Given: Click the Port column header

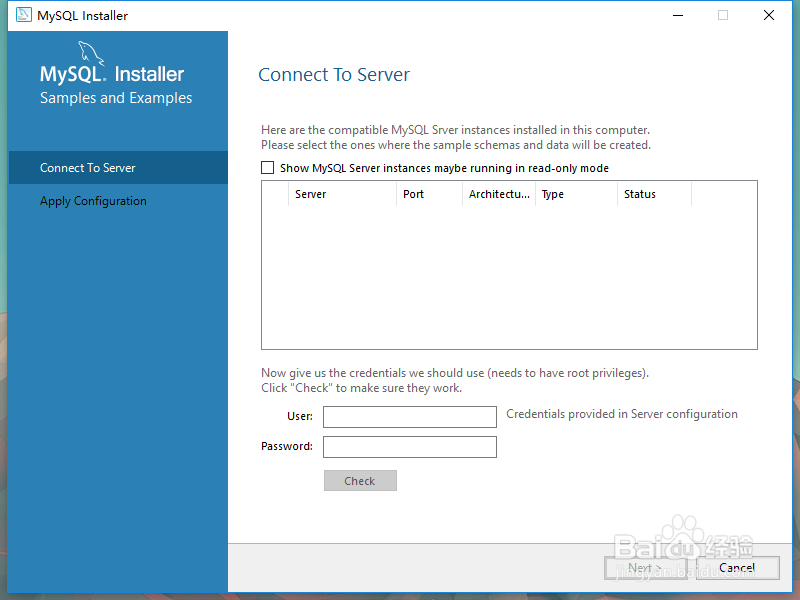Looking at the screenshot, I should coord(429,194).
